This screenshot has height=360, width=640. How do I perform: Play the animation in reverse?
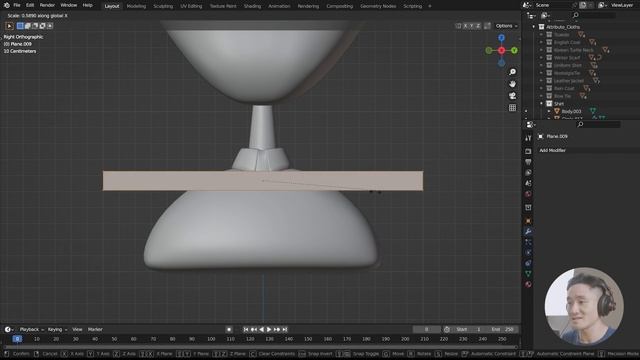click(x=262, y=329)
